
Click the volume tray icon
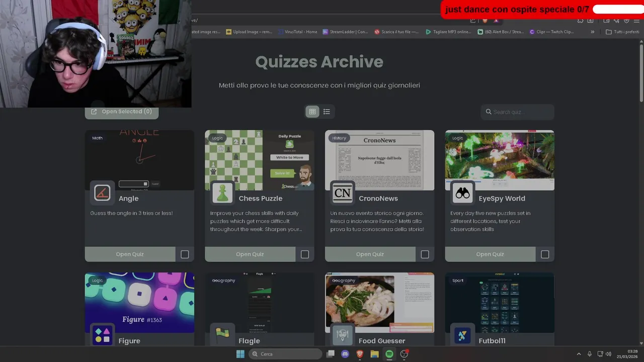608,354
